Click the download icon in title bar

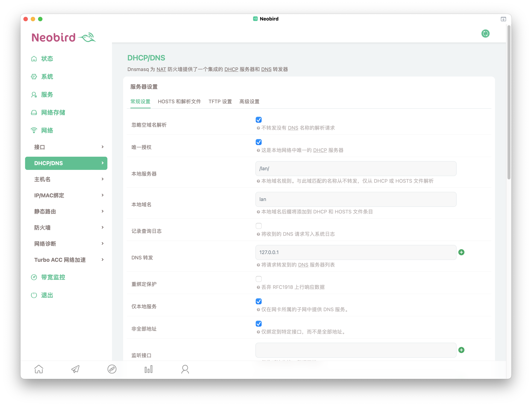coord(503,19)
